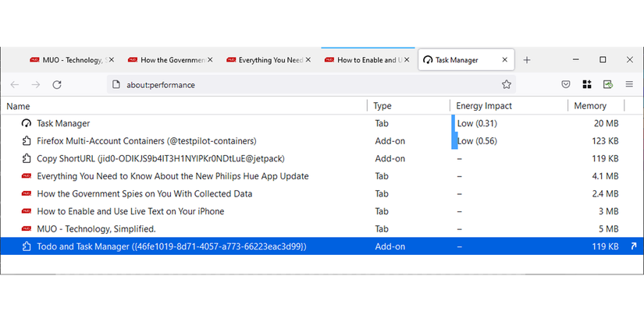Click the back navigation arrow
Screen dimensions: 644x322
click(15, 84)
